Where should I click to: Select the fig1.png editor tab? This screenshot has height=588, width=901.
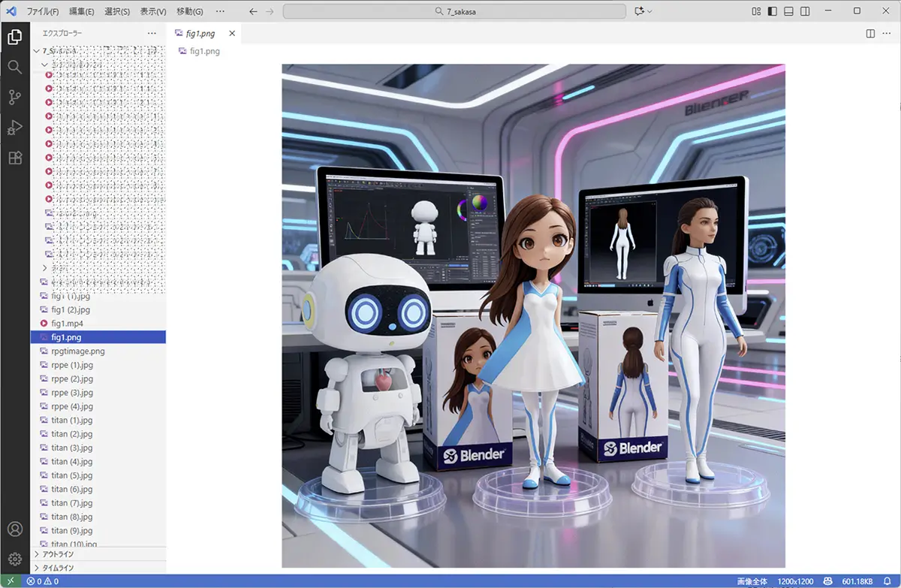click(199, 34)
